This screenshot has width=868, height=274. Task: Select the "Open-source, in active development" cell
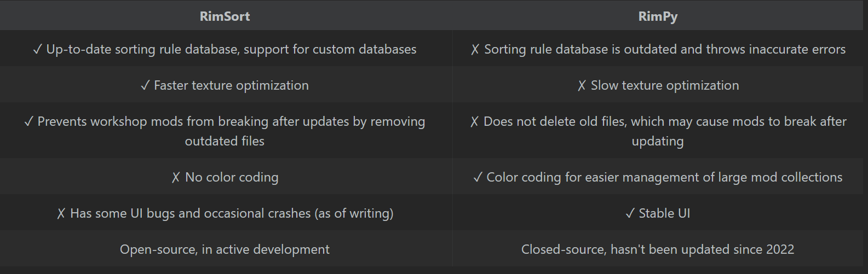pos(225,249)
